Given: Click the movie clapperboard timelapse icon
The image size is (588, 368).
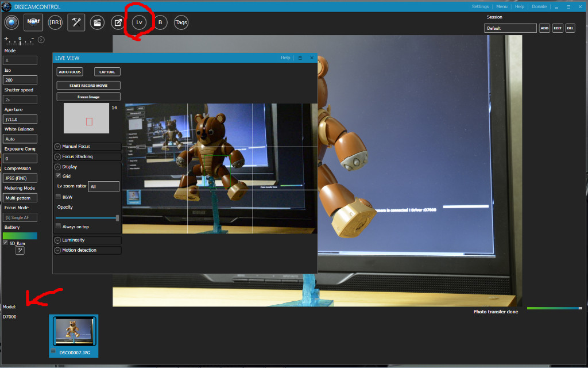Looking at the screenshot, I should pos(97,22).
